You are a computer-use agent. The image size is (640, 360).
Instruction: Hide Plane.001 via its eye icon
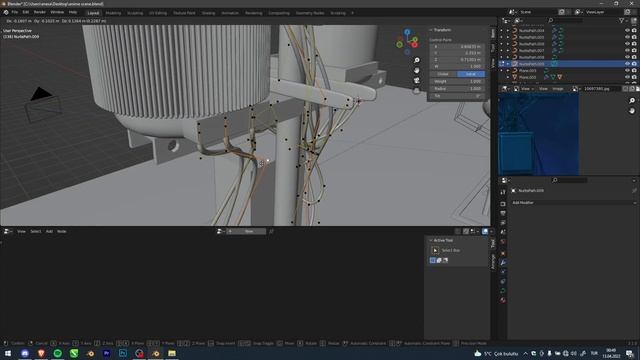(627, 70)
